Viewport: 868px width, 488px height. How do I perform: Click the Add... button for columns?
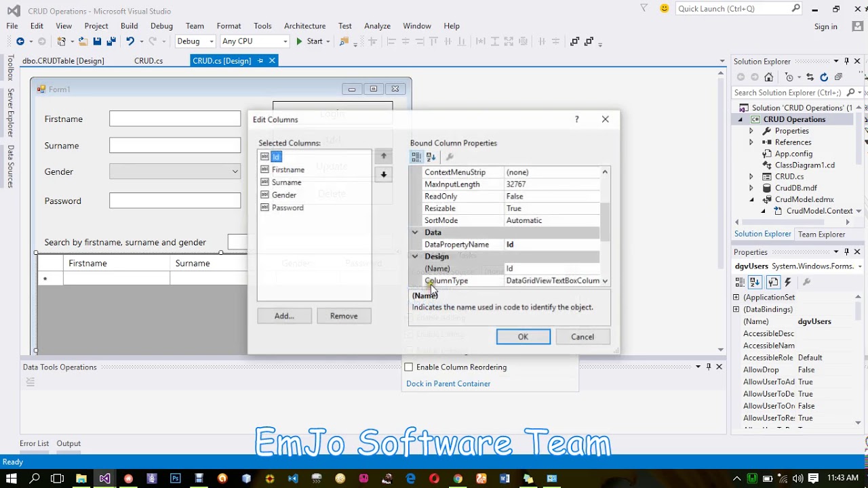pos(284,316)
